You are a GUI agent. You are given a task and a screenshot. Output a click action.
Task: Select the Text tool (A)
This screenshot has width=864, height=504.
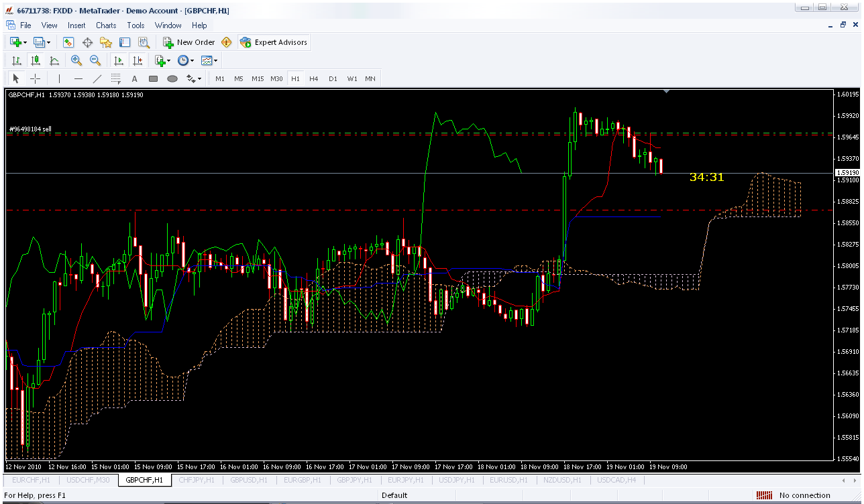tap(134, 78)
